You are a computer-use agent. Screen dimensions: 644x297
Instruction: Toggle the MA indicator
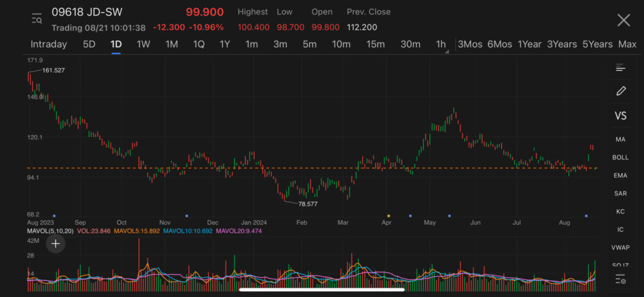click(620, 139)
